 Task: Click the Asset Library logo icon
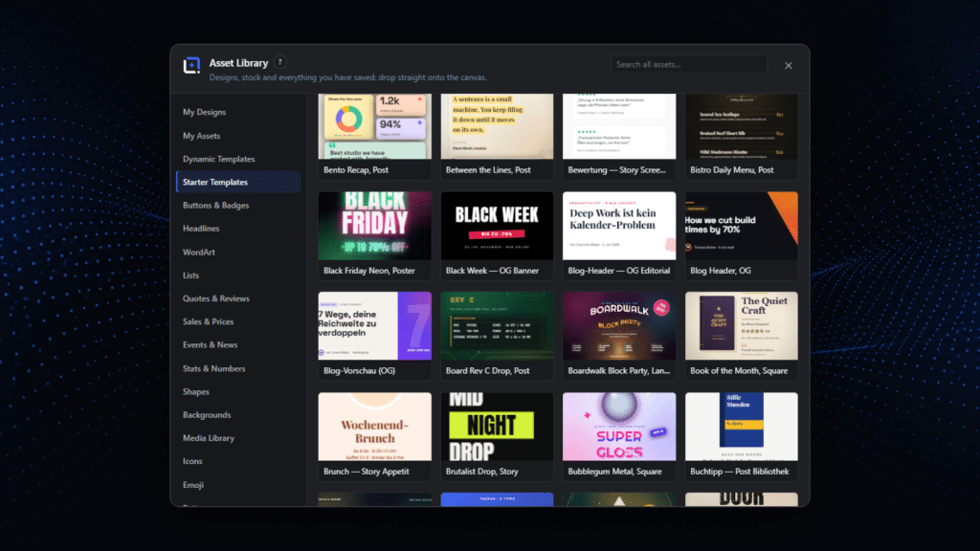pyautogui.click(x=191, y=65)
